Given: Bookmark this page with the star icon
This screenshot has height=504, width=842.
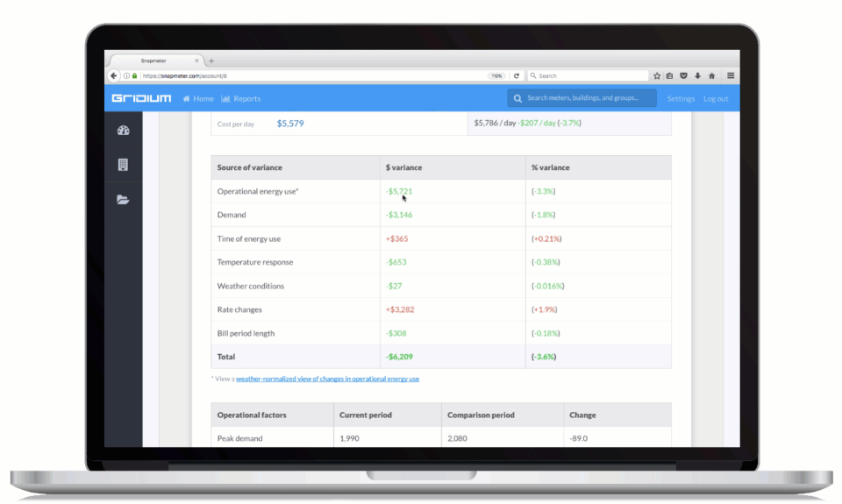Looking at the screenshot, I should 657,75.
